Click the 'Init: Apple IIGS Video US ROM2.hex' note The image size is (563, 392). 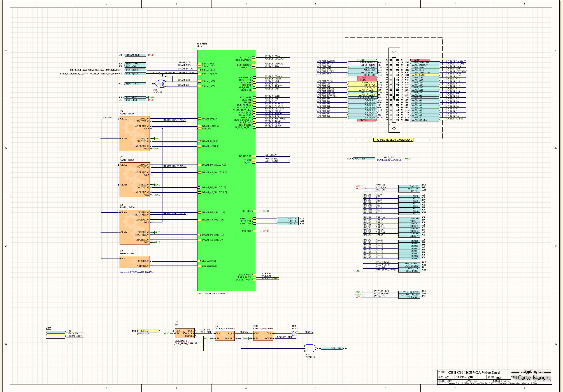137,272
